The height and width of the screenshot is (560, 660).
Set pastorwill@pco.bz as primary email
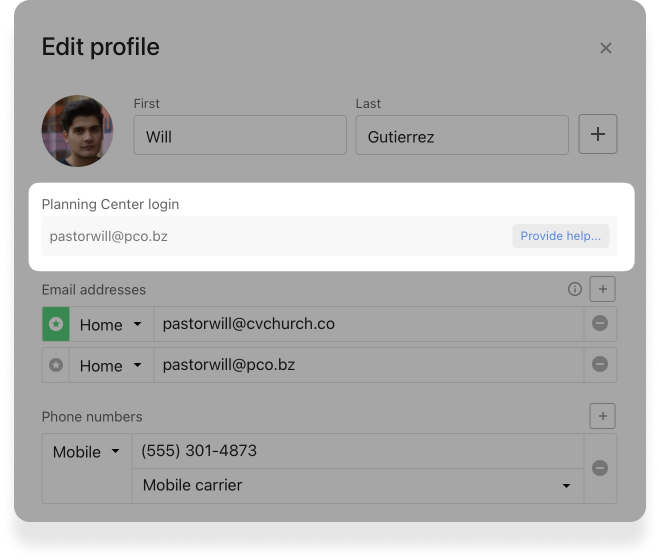[x=56, y=365]
